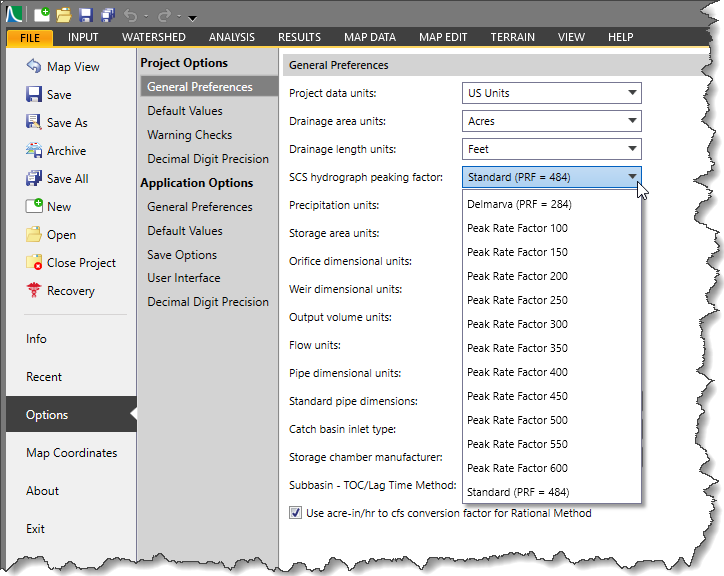The width and height of the screenshot is (724, 576).
Task: Select Delmarva (PRF = 284) from list
Action: (x=519, y=204)
